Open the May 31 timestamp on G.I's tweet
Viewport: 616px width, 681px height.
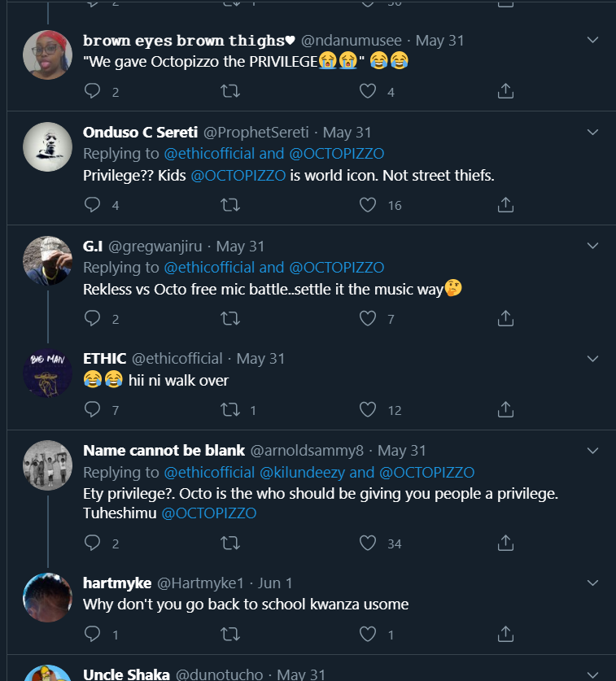(x=240, y=246)
